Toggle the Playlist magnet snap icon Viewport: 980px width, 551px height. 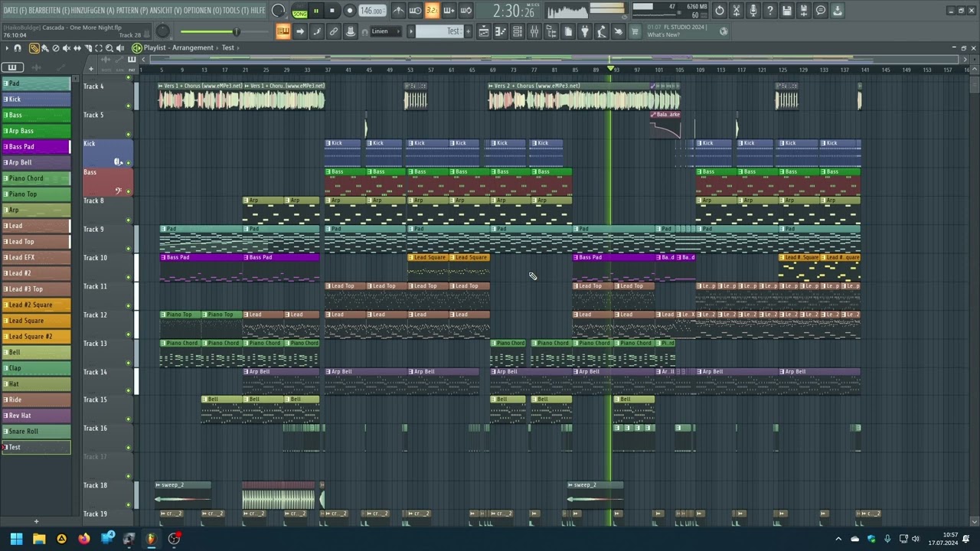pos(17,47)
